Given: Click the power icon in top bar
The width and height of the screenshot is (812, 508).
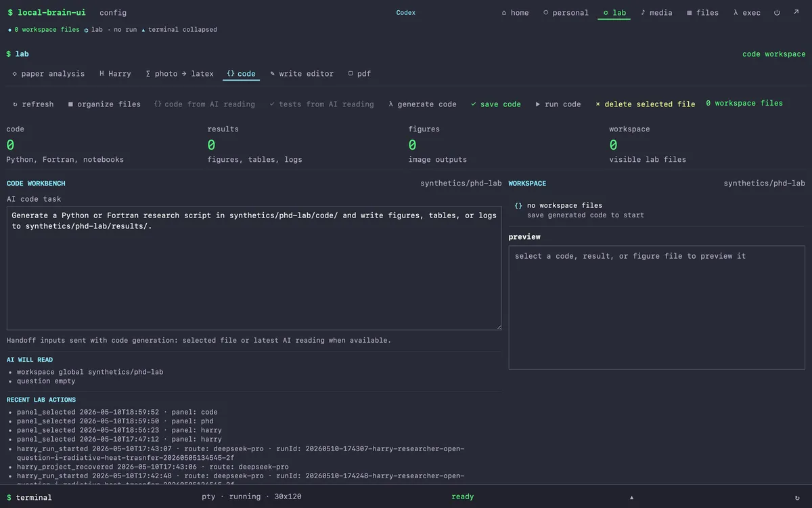Looking at the screenshot, I should 777,13.
